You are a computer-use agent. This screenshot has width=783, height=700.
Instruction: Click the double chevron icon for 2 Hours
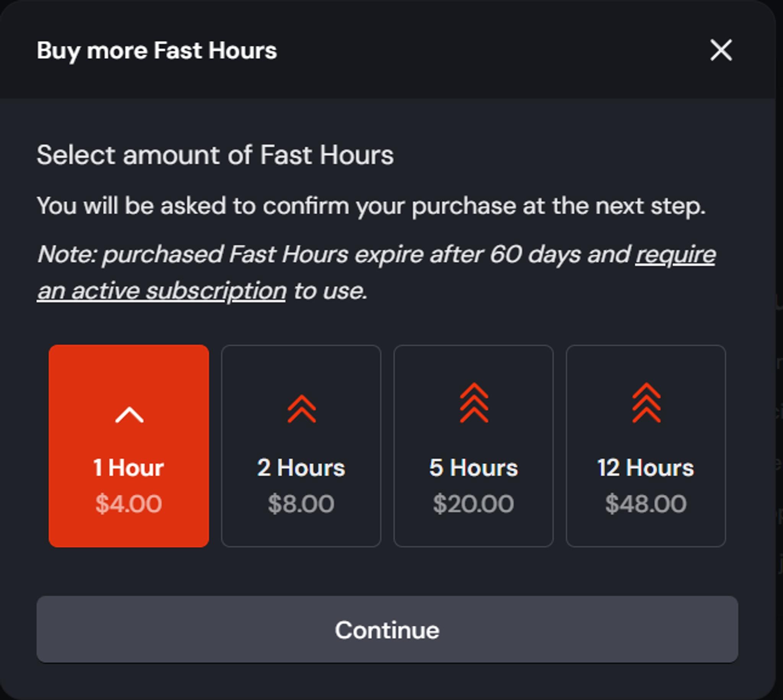coord(302,409)
